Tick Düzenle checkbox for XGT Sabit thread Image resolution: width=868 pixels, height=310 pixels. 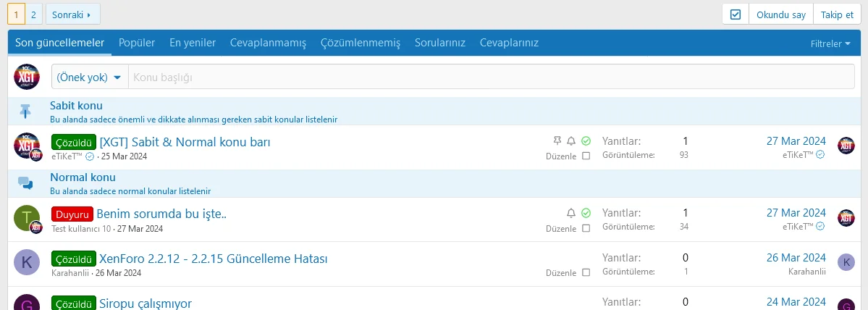click(586, 156)
